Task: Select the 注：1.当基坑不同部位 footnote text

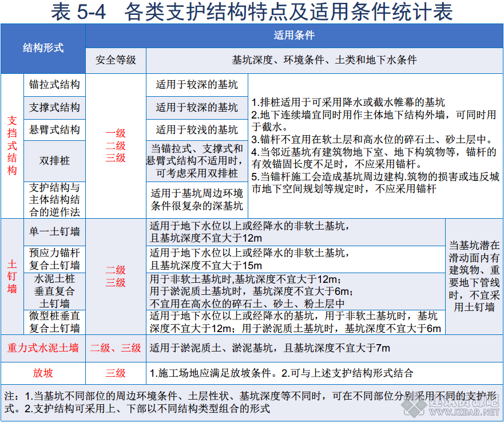Action: tap(251, 403)
